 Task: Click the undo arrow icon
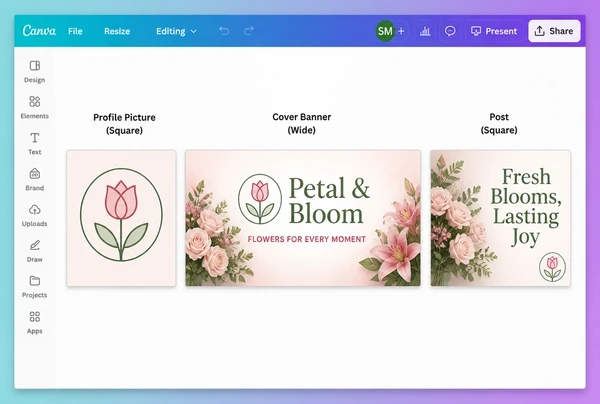[224, 31]
